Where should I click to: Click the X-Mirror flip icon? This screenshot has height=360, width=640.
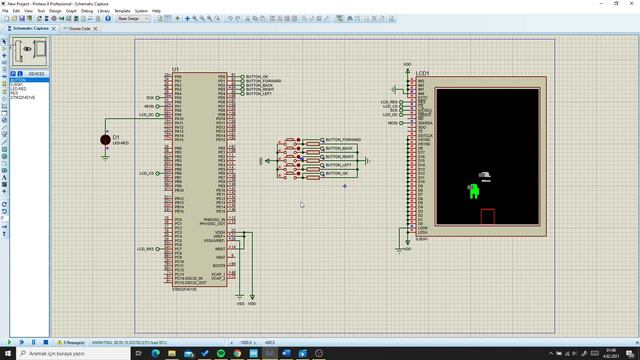(4, 227)
